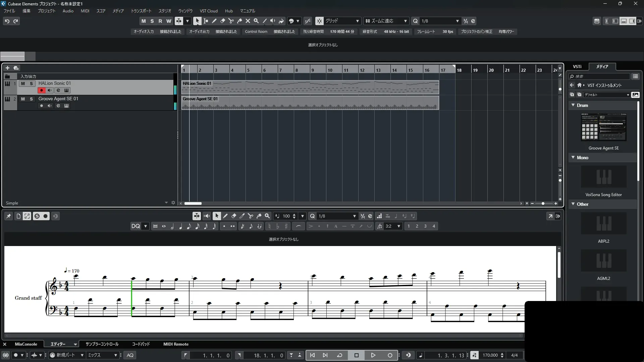Toggle cycle loop in transport bar
The height and width of the screenshot is (362, 644).
[339, 355]
